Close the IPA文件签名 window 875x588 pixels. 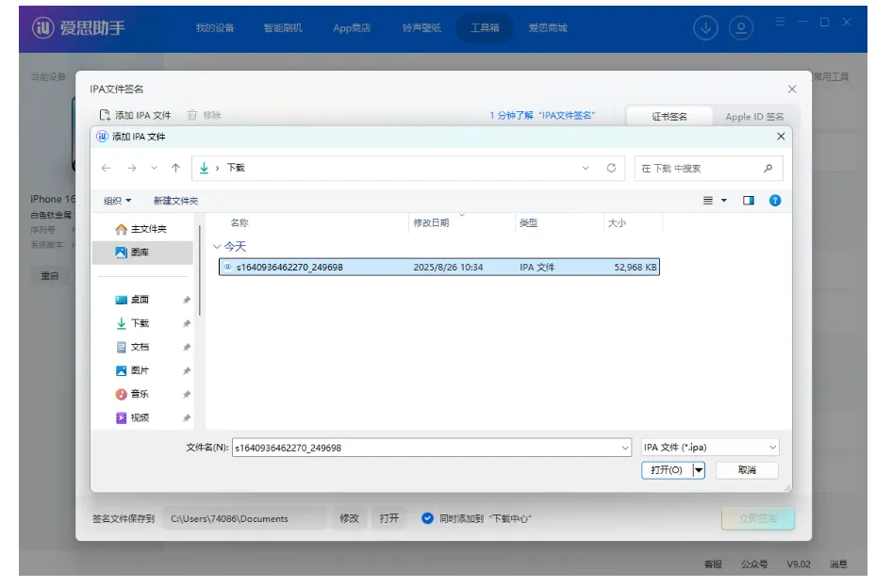point(792,90)
